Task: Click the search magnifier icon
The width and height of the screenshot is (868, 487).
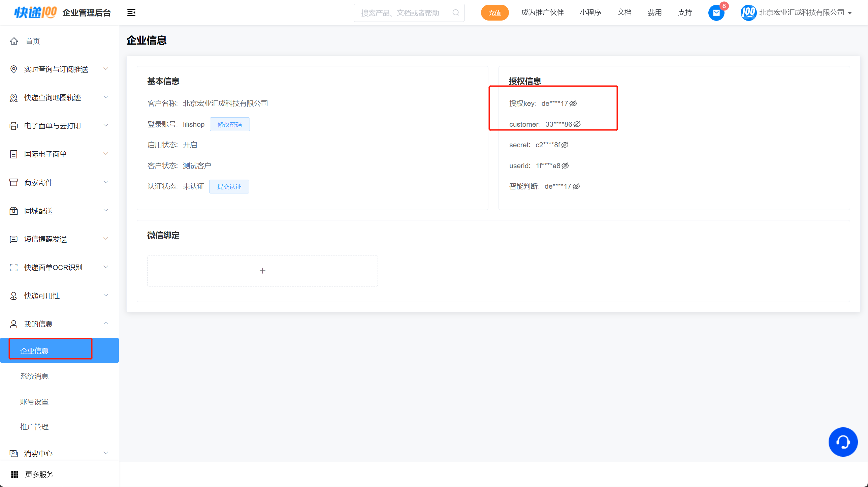Action: (456, 13)
